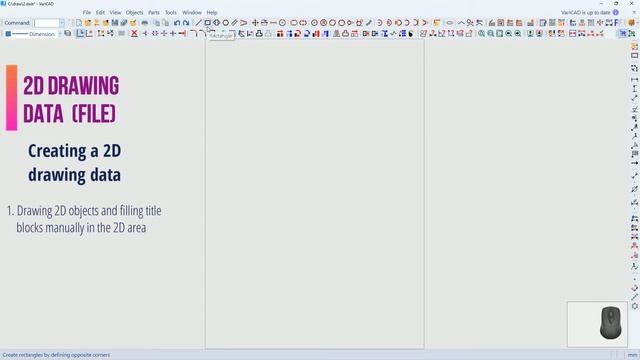Open the Edit menu

100,13
